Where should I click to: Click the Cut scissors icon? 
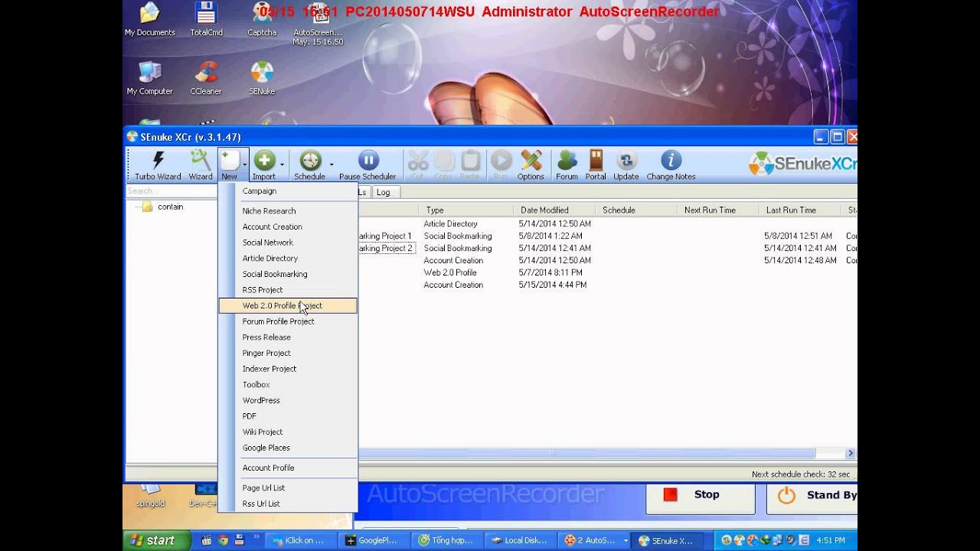click(417, 165)
